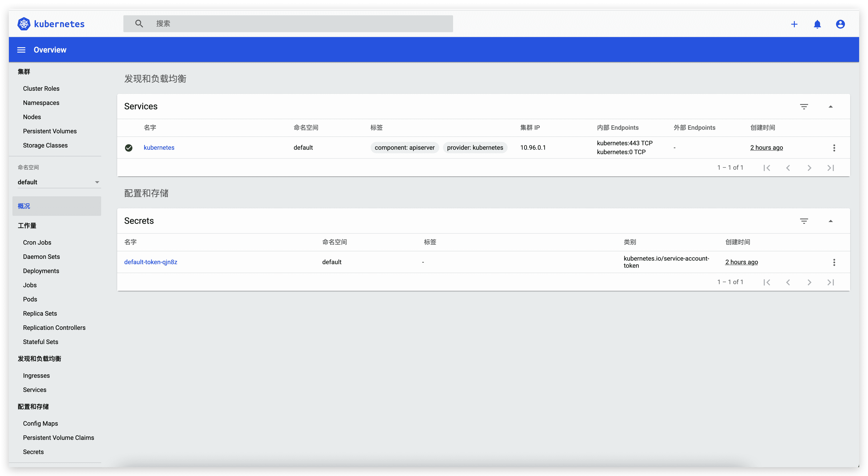This screenshot has height=476, width=868.
Task: Open actions menu for kubernetes service row
Action: coord(834,148)
